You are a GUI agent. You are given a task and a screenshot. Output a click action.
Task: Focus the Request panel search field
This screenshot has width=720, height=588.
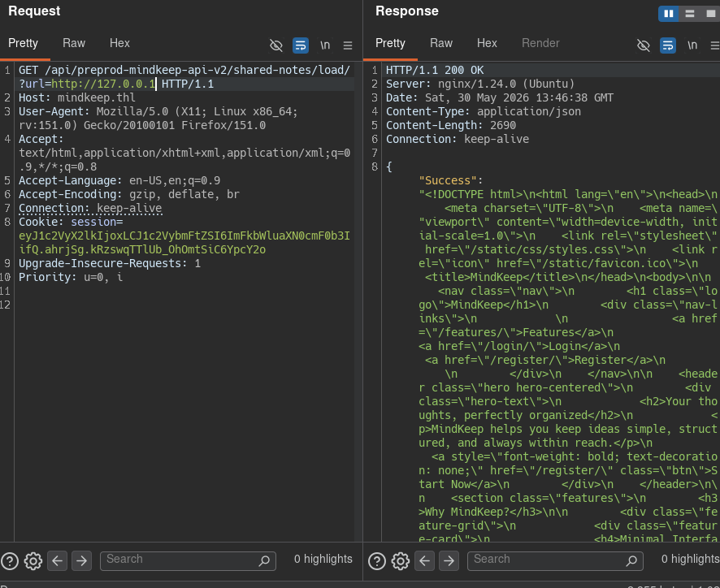click(188, 561)
